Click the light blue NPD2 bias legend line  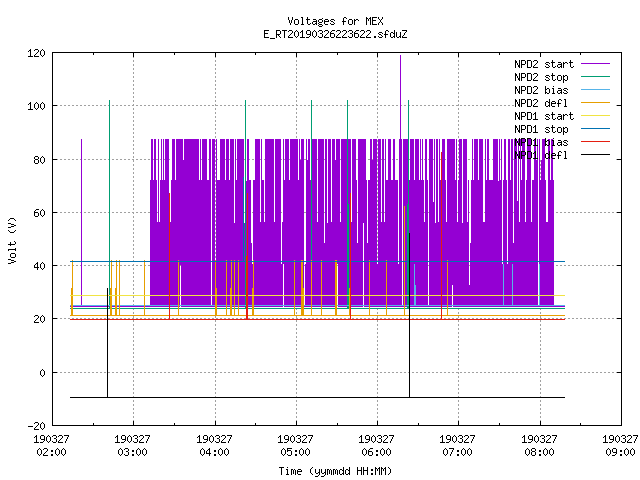[x=595, y=89]
